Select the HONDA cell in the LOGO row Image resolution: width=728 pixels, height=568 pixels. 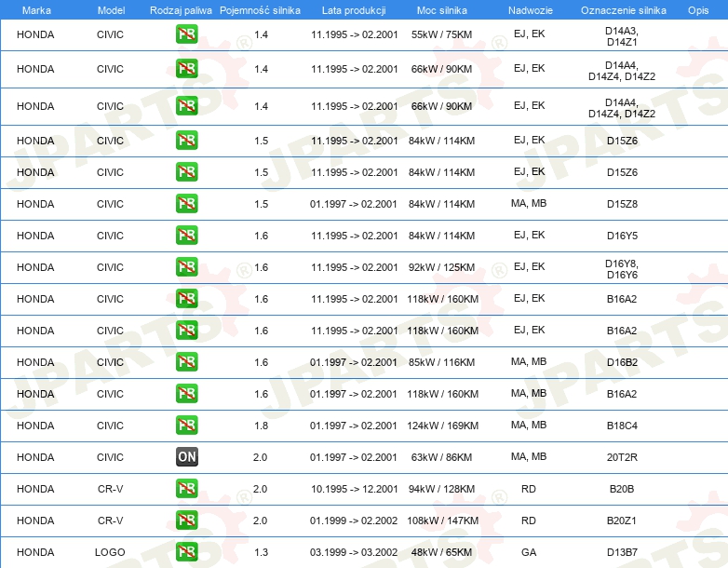tap(35, 552)
